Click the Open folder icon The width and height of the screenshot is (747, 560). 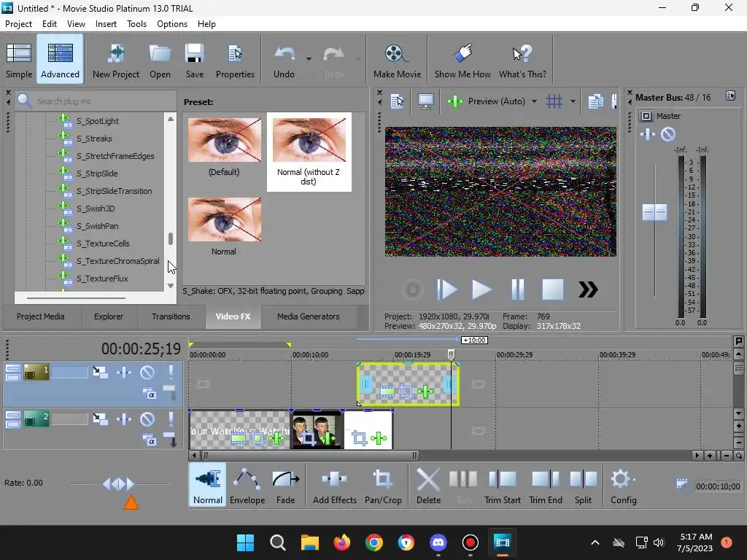[160, 60]
